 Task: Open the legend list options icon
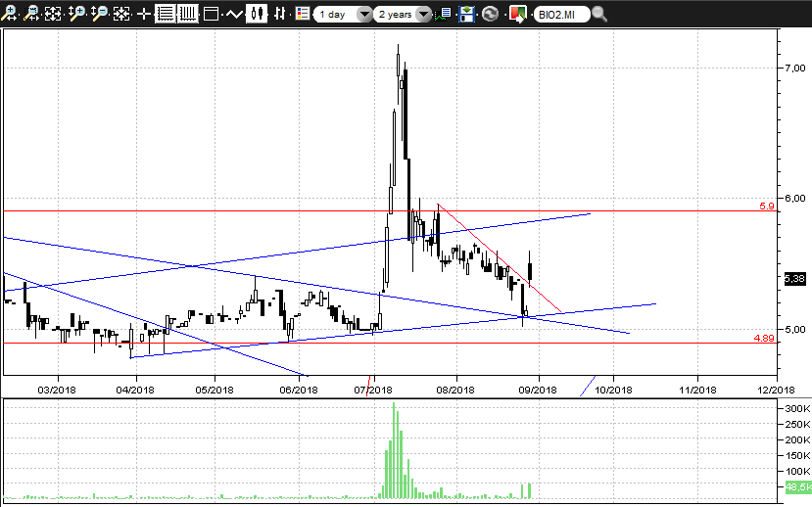[303, 14]
